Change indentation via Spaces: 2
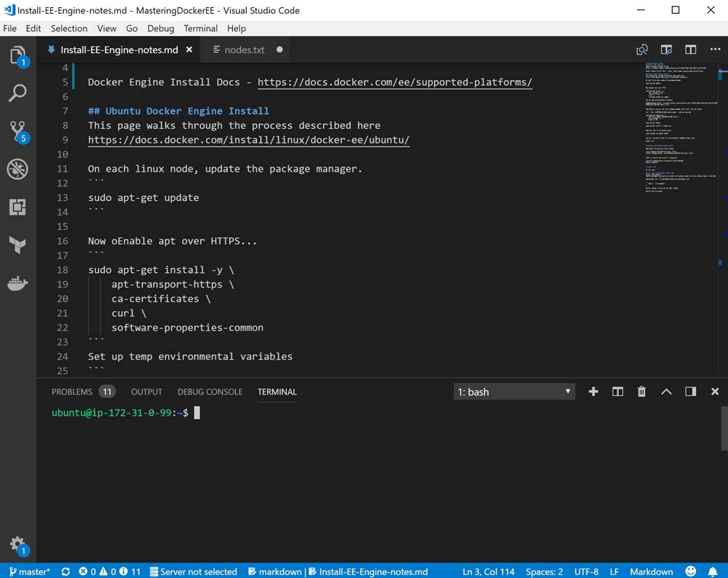This screenshot has width=728, height=578. click(544, 571)
